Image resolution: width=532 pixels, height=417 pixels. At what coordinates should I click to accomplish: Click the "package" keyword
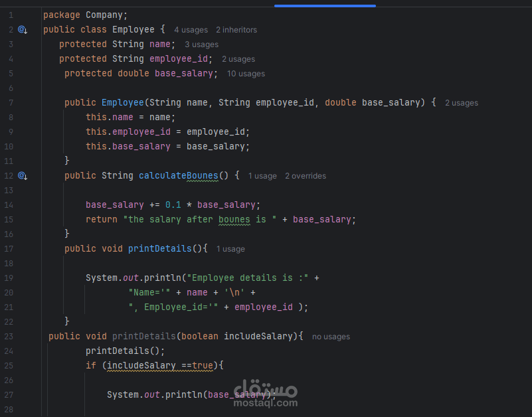[61, 15]
